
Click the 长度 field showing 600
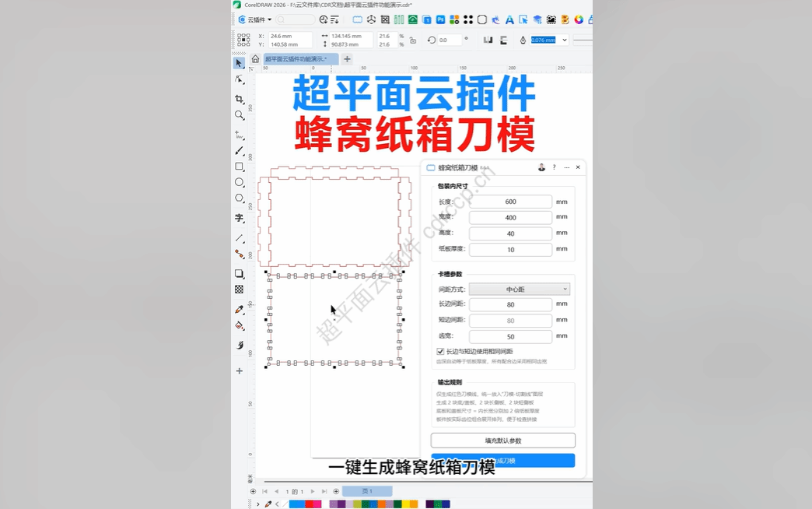(x=510, y=202)
